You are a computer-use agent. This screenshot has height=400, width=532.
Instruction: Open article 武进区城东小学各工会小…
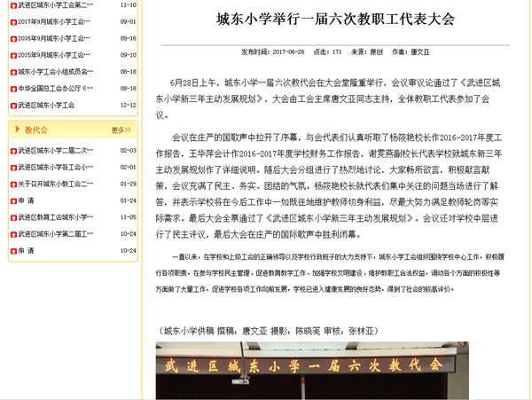pyautogui.click(x=55, y=168)
